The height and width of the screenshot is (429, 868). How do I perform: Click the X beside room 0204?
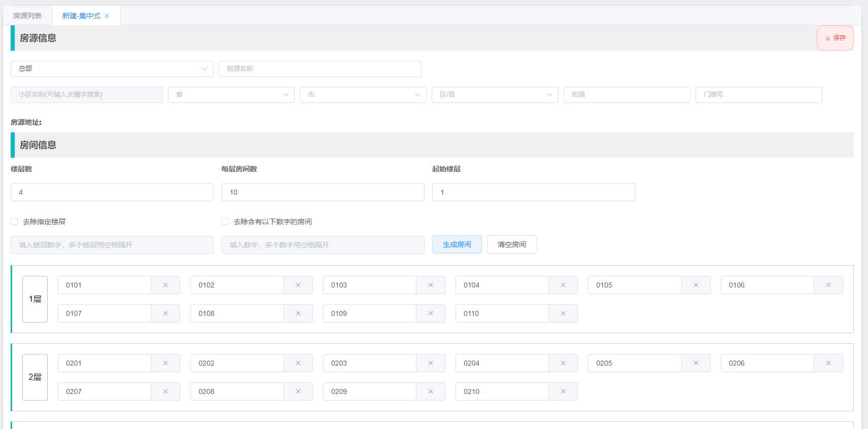point(563,363)
